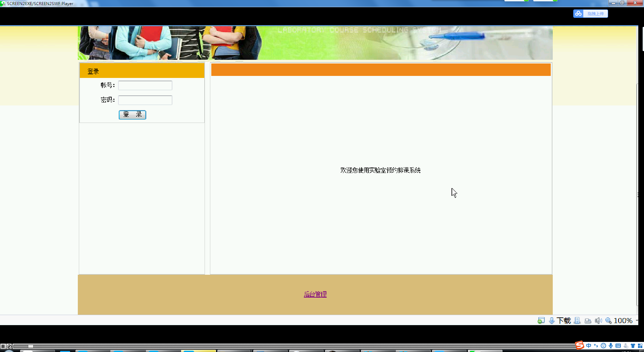Click the 帐号 account input field
This screenshot has width=644, height=352.
pyautogui.click(x=145, y=85)
